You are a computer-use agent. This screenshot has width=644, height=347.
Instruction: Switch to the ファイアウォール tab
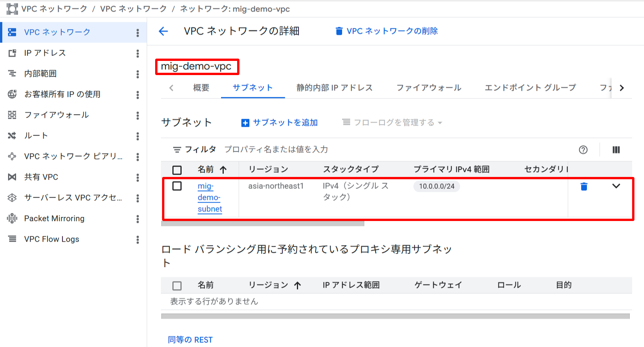pyautogui.click(x=429, y=88)
